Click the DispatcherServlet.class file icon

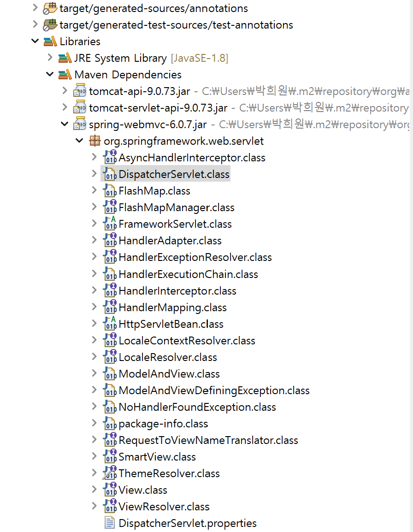[x=110, y=174]
